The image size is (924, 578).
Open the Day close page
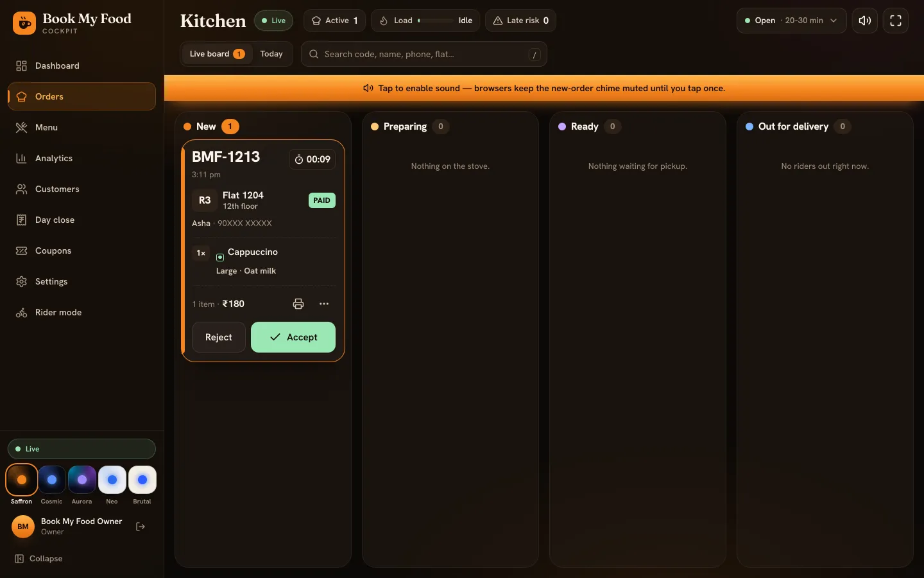coord(81,220)
